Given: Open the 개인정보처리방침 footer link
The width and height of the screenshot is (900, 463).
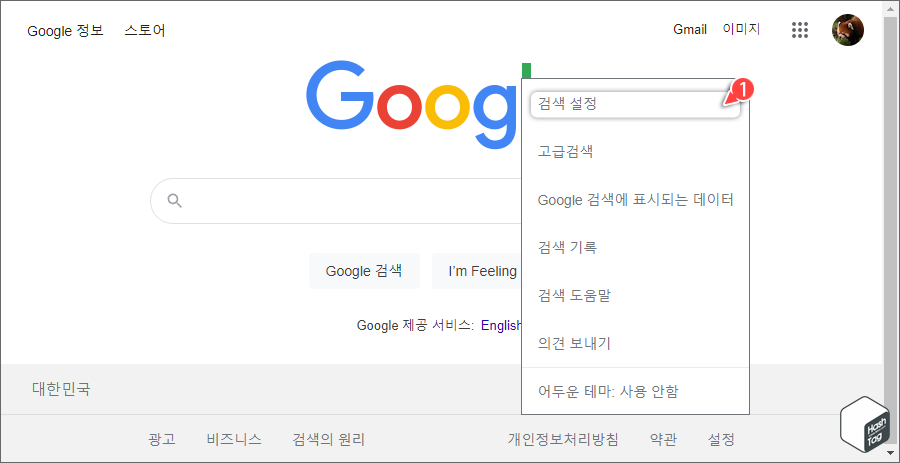Looking at the screenshot, I should (x=563, y=440).
